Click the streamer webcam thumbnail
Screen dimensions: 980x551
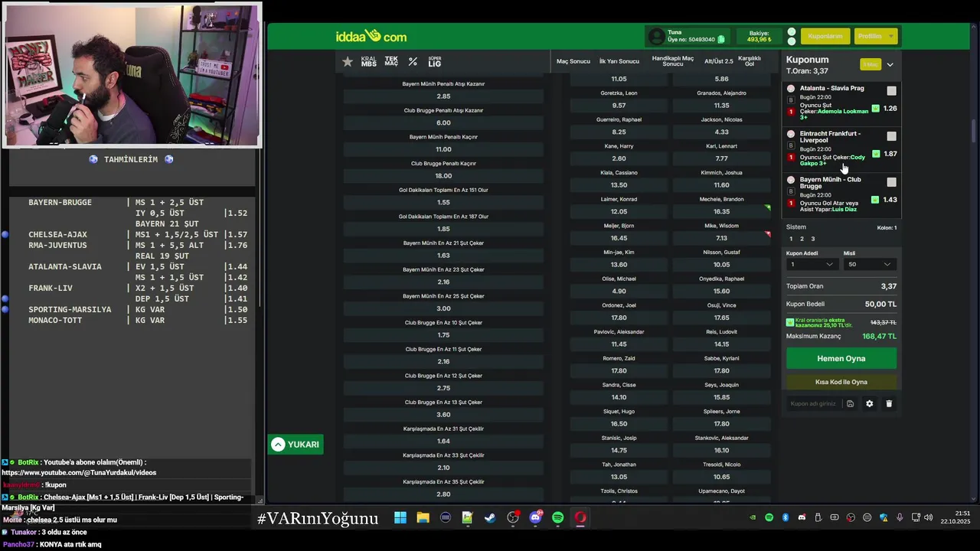131,74
